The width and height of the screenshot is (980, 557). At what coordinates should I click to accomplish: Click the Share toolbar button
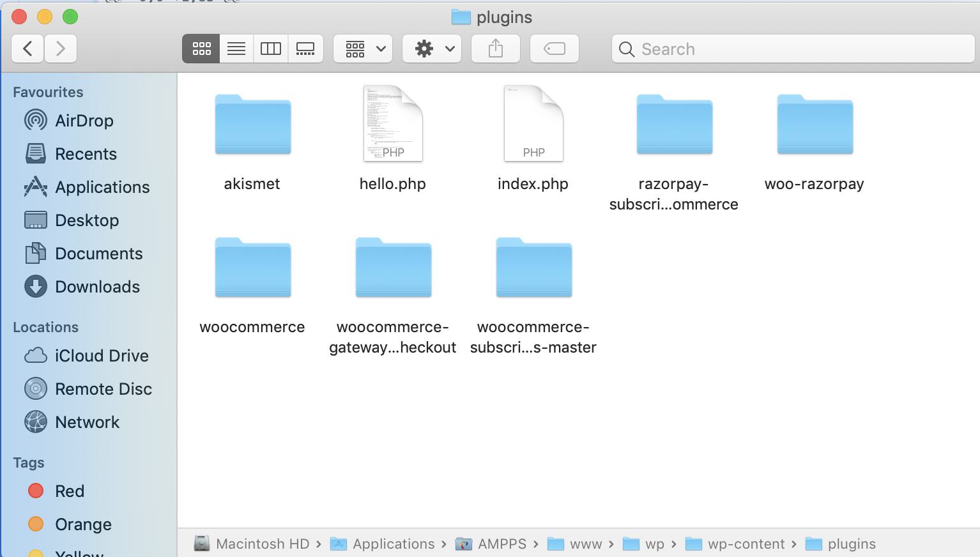coord(496,49)
